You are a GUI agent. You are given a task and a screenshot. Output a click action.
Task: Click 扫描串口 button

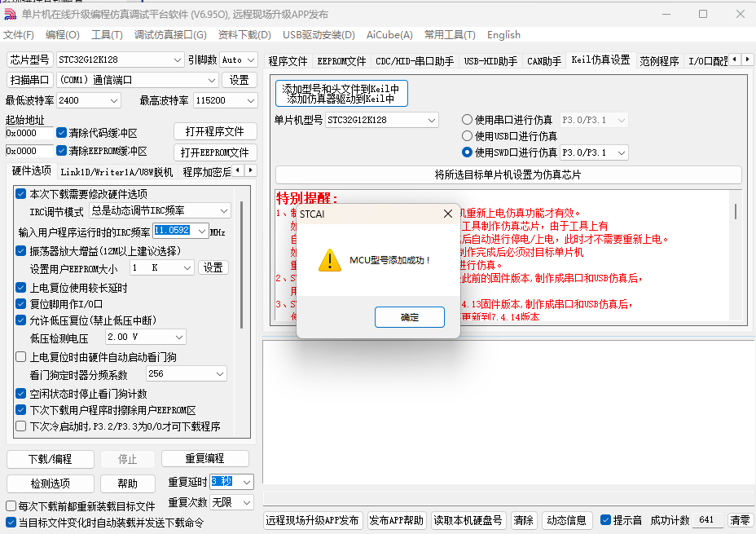tap(29, 80)
